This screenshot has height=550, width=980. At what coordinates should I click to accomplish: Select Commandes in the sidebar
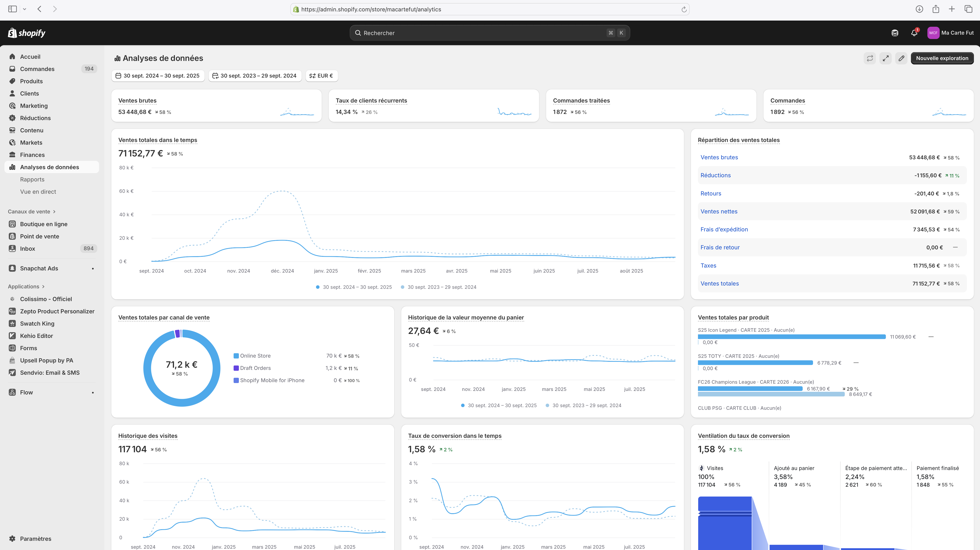pyautogui.click(x=37, y=69)
